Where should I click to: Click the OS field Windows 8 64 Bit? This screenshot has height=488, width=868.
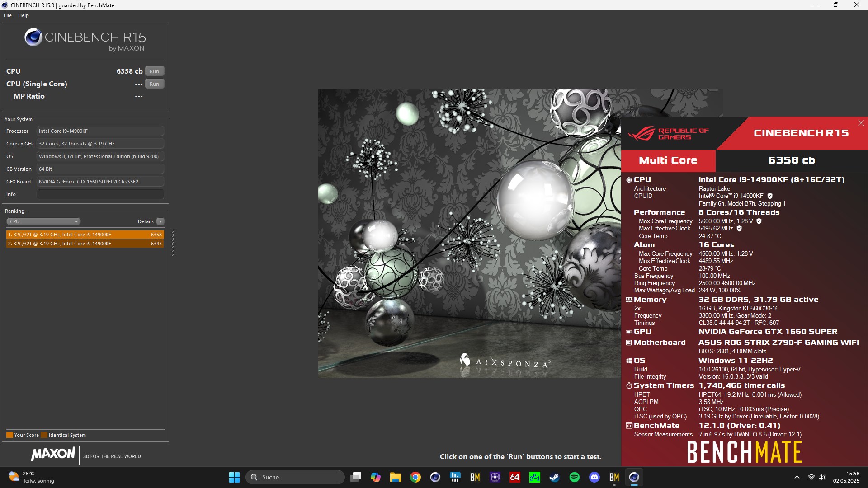pyautogui.click(x=100, y=156)
